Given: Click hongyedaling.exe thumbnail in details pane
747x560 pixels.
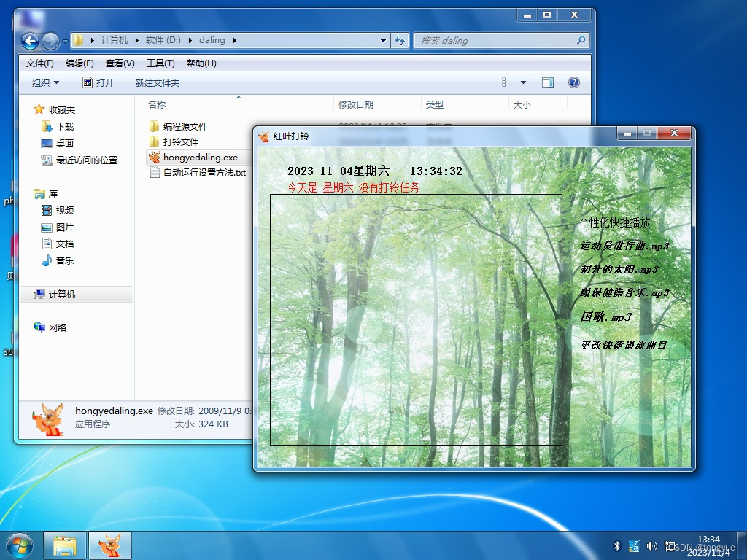Looking at the screenshot, I should (x=49, y=419).
